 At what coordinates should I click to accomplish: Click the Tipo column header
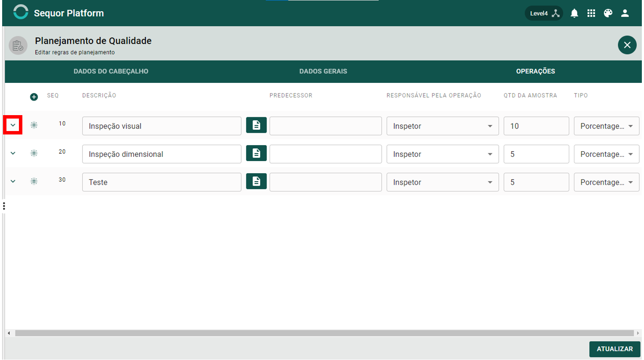[x=581, y=95]
